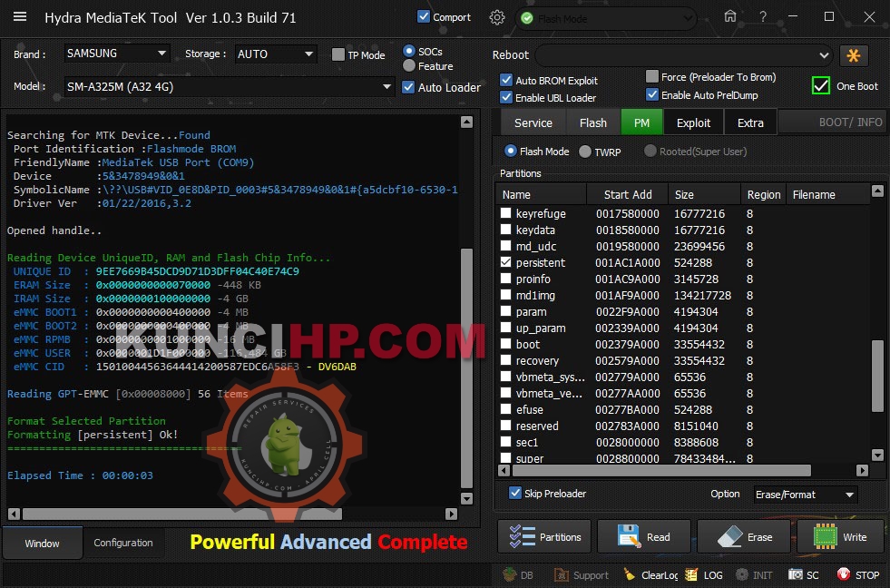The width and height of the screenshot is (890, 588).
Task: Open settings gear icon
Action: point(496,17)
